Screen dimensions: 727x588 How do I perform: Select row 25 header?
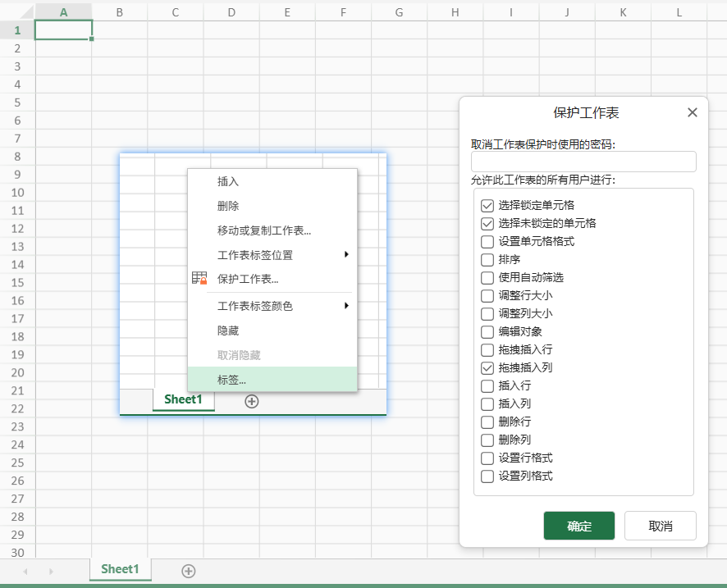point(17,463)
